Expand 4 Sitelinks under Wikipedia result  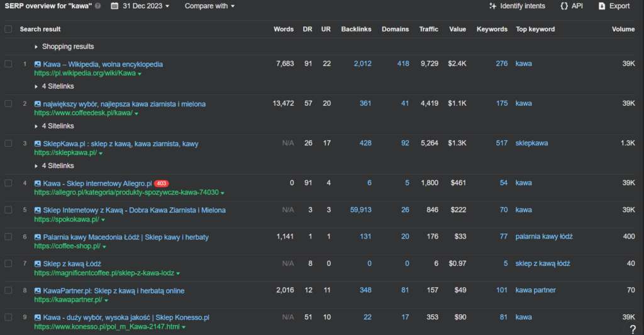click(x=36, y=86)
